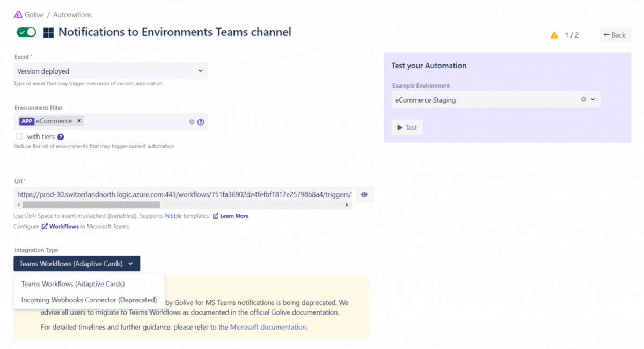Clear the eCommerce Staging selection
This screenshot has height=349, width=644.
(583, 99)
